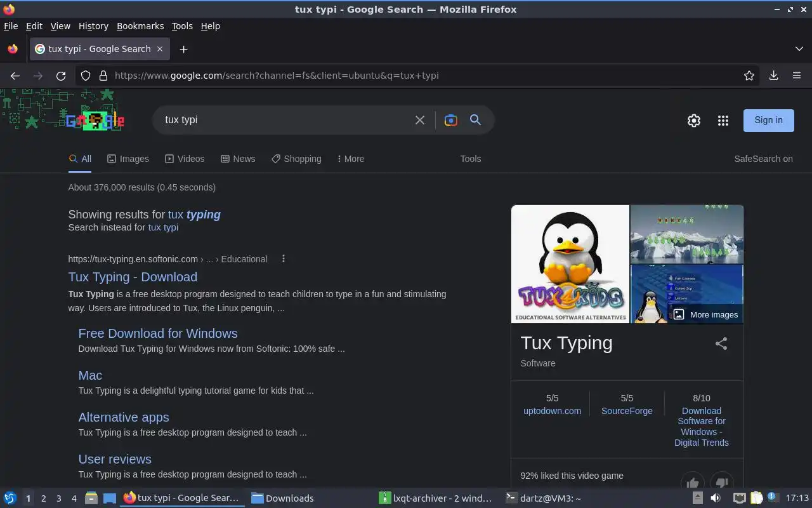Open the Tools menu in menu bar
This screenshot has width=812, height=508.
point(182,26)
